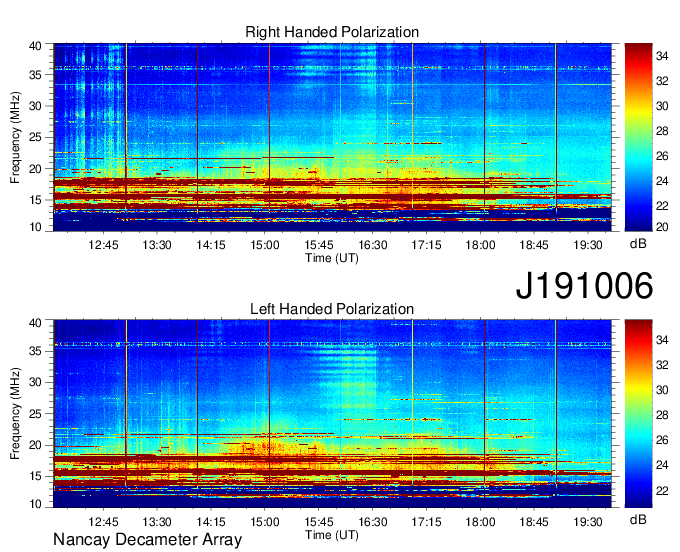Click the 'dB' label under the upper colorbar

pos(638,244)
